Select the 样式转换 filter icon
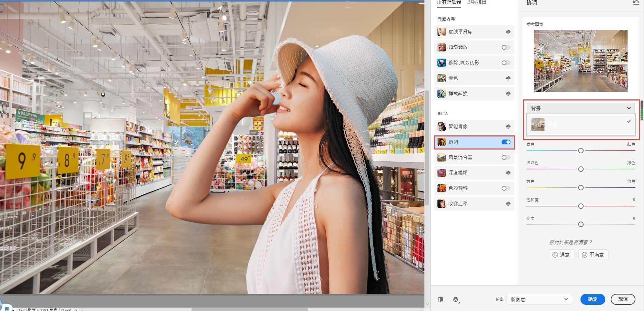Viewport: 644px width, 311px height. (x=442, y=93)
